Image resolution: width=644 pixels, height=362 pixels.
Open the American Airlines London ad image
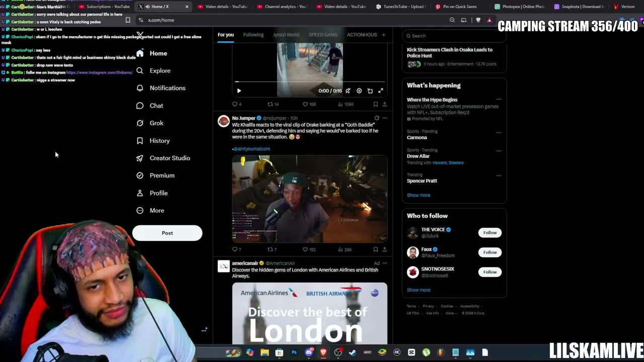tap(310, 313)
